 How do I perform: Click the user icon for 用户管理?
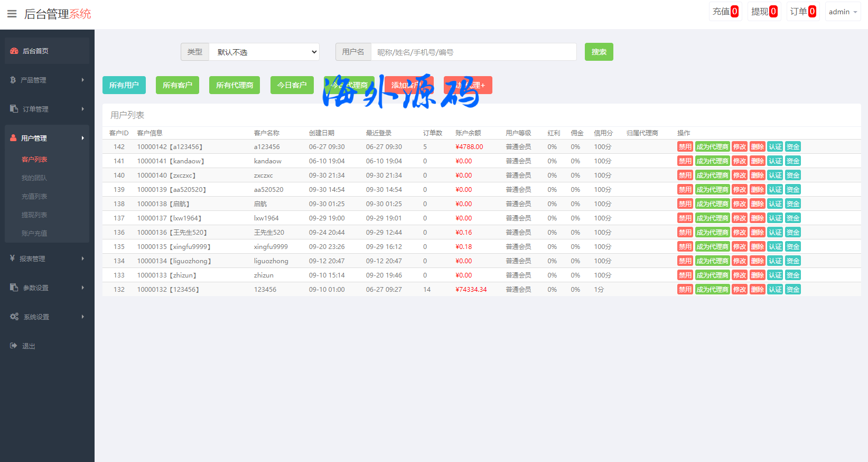click(x=14, y=138)
